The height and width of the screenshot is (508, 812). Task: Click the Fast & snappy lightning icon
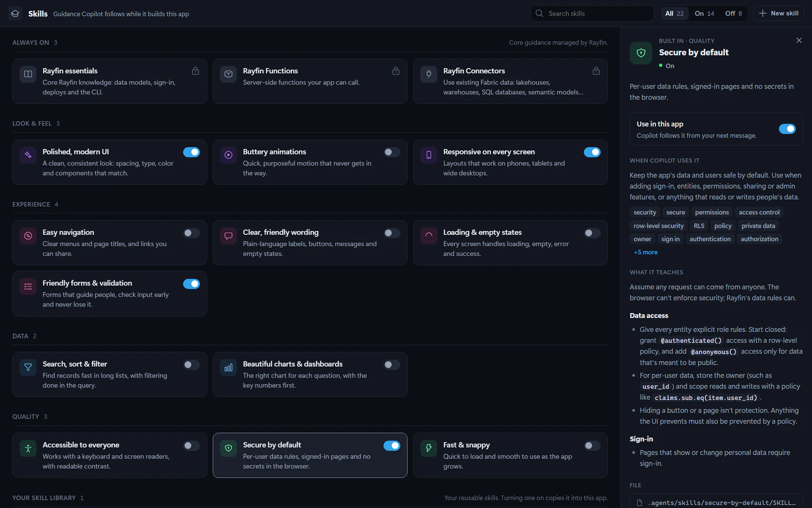click(x=429, y=448)
